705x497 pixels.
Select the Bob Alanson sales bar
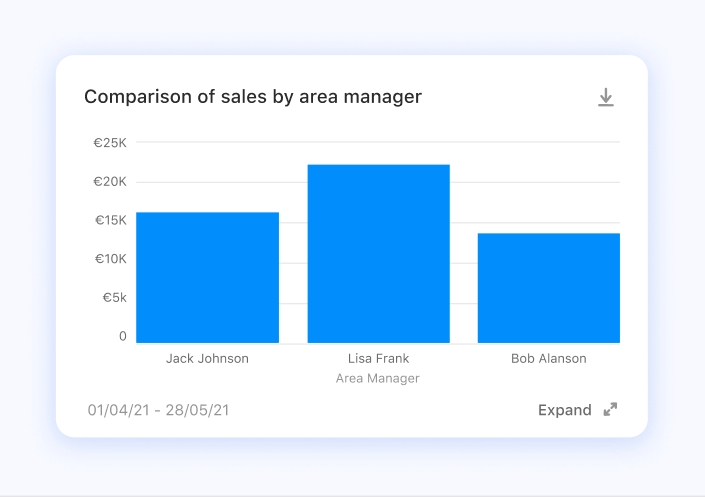(548, 288)
